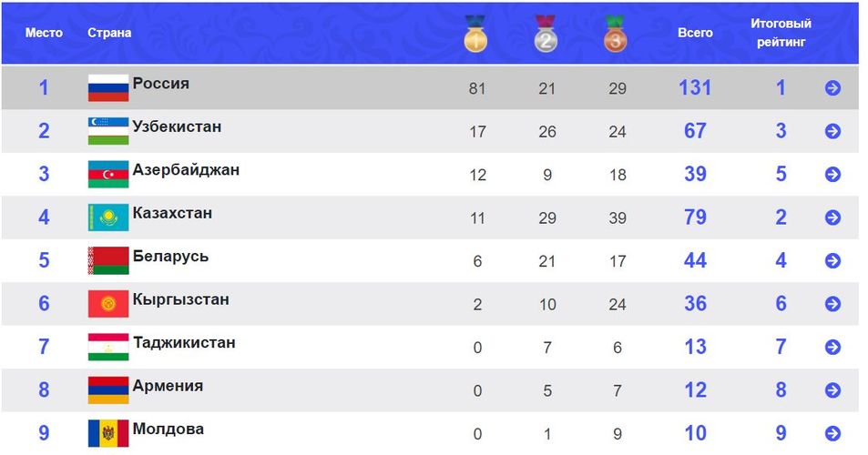The width and height of the screenshot is (868, 455).
Task: Expand arrow for Таджикистан row
Action: 832,348
